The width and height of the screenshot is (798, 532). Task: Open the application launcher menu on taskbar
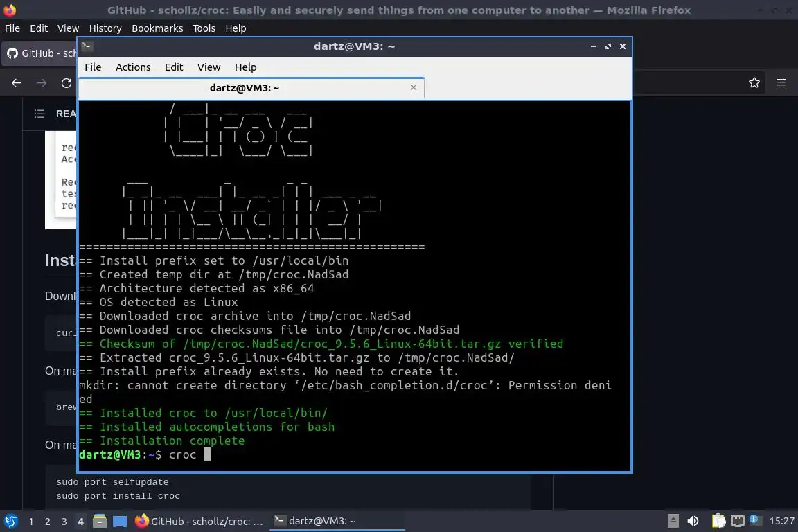pos(10,521)
